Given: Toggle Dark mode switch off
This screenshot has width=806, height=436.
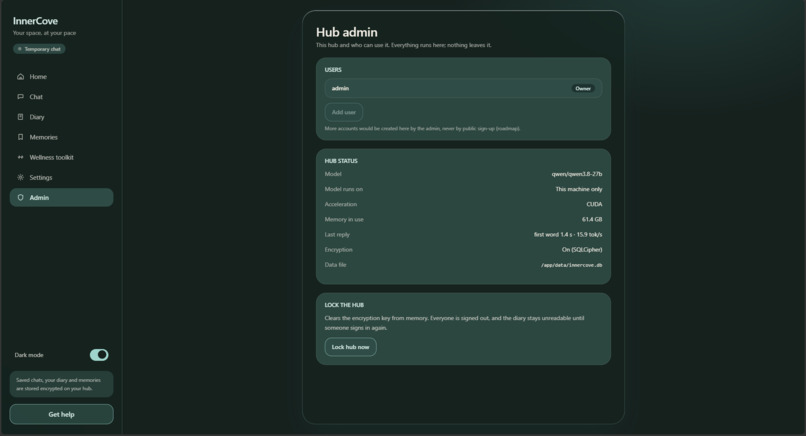Looking at the screenshot, I should (99, 355).
